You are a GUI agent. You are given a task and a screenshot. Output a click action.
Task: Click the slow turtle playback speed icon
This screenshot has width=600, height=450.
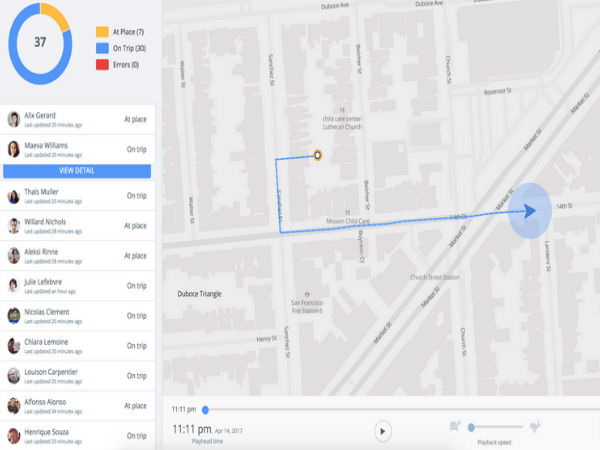[455, 427]
